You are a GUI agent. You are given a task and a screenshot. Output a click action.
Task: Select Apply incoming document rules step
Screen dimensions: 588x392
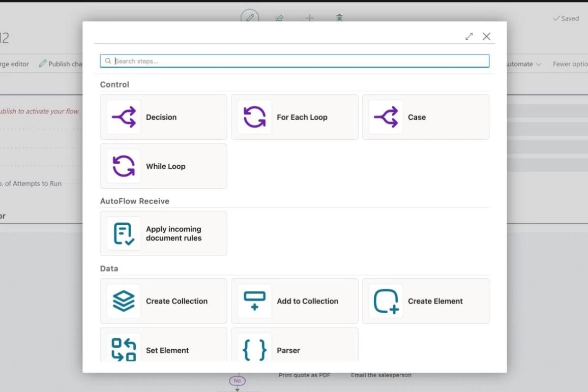point(163,233)
